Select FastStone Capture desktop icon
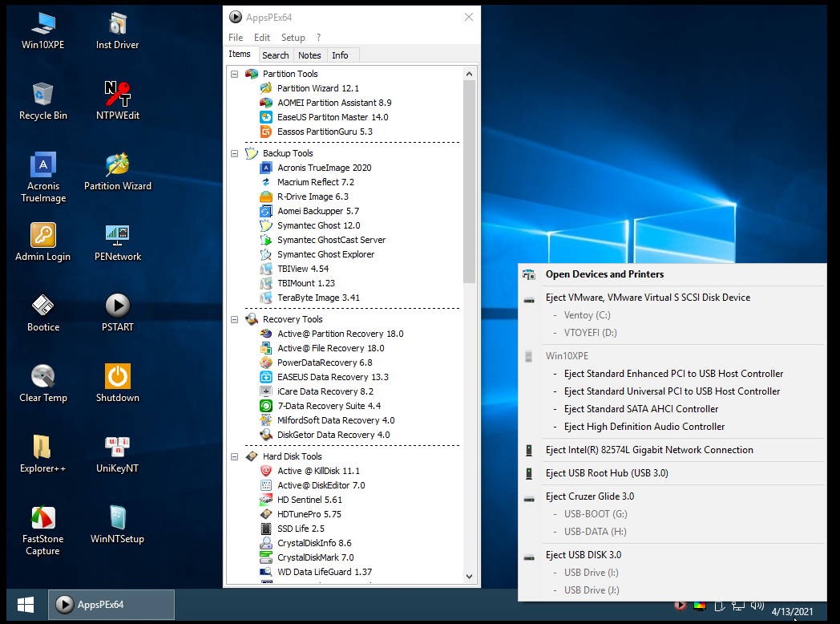Viewport: 840px width, 624px height. (x=42, y=531)
